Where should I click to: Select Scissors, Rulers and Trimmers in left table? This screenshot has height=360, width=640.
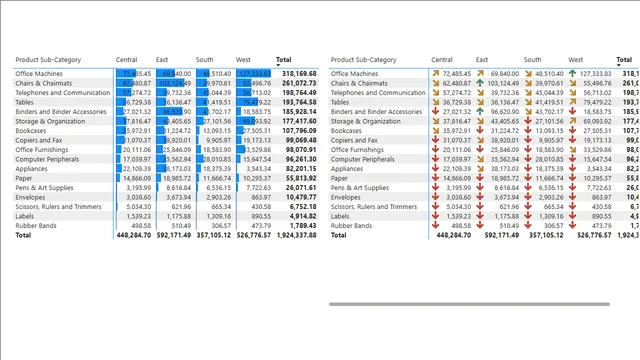(58, 207)
